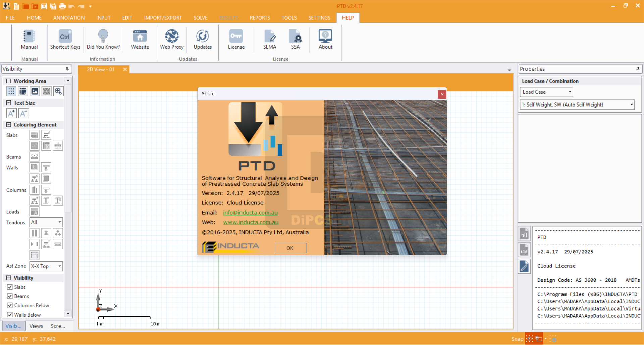Open the SSA document icon
Screen dimensions: 644x345
coord(296,40)
